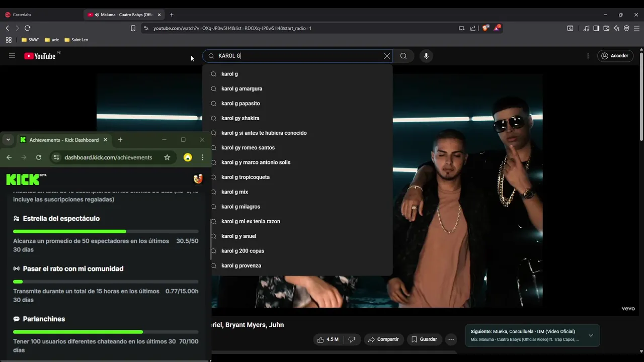Open the Brave bookmarks apps grid

coord(9,40)
